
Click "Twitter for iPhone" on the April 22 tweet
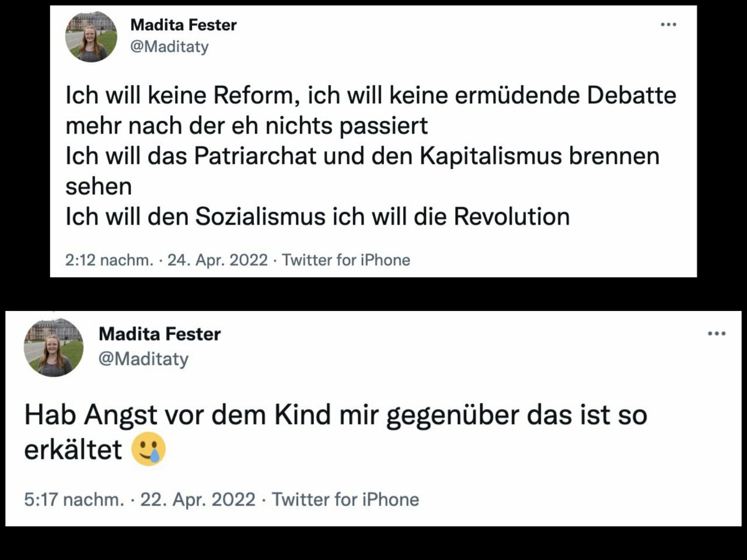(x=345, y=499)
